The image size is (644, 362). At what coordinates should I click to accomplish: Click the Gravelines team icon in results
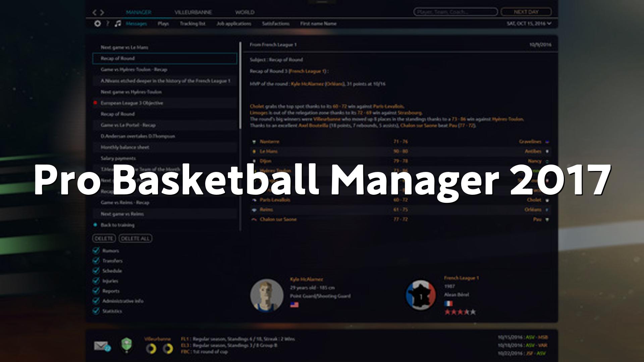[547, 142]
